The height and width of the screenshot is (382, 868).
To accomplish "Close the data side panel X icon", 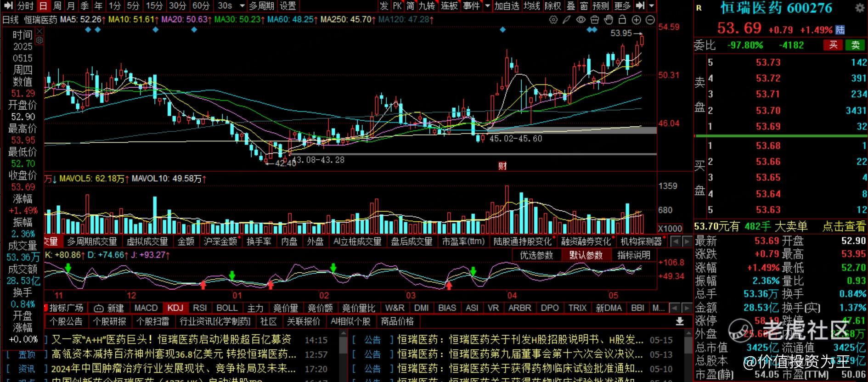I will pos(39,31).
